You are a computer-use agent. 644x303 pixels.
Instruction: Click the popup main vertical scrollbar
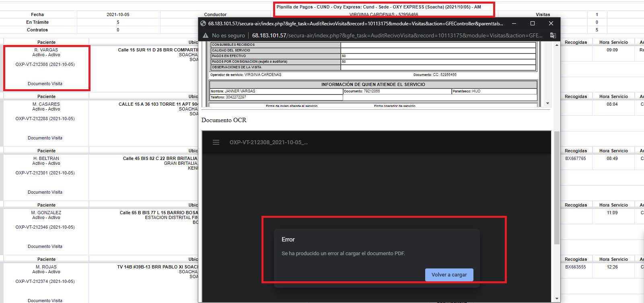tap(557, 188)
